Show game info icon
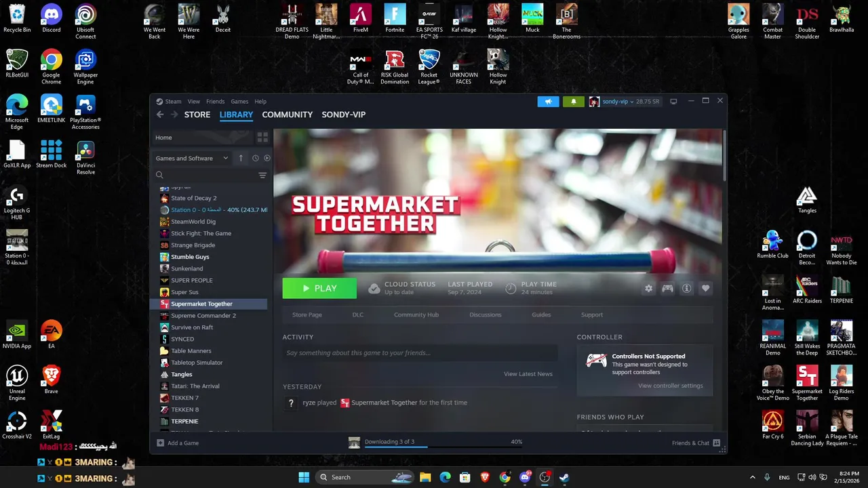 coord(686,289)
